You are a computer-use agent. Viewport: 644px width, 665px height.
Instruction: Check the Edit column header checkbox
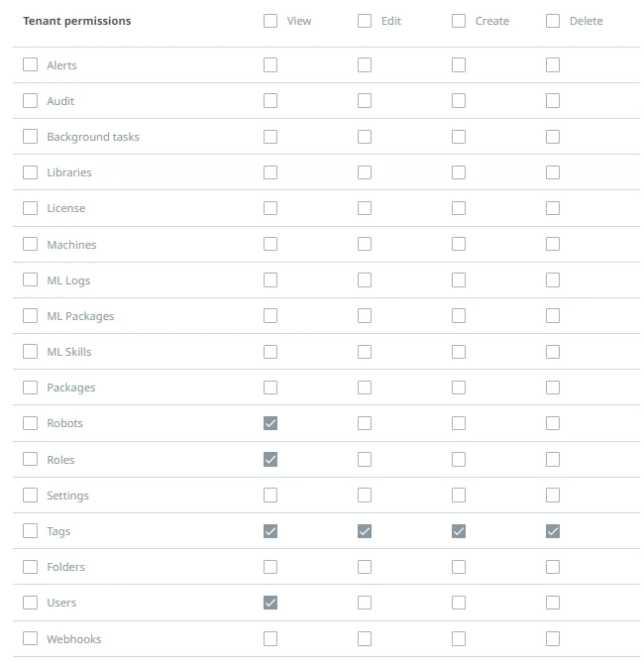click(x=365, y=21)
